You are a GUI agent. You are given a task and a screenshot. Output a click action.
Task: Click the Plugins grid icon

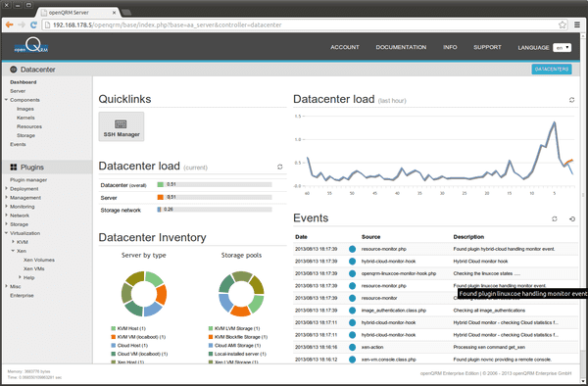pos(14,168)
